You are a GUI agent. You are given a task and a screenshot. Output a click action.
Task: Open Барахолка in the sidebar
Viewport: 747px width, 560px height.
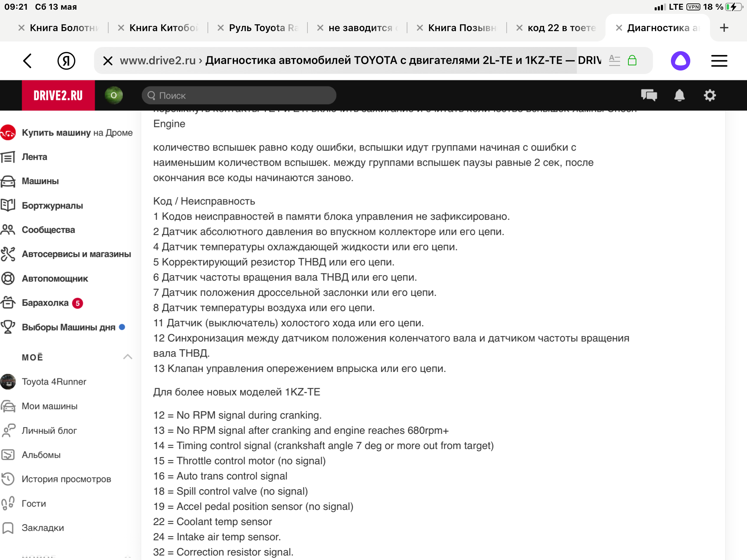45,303
